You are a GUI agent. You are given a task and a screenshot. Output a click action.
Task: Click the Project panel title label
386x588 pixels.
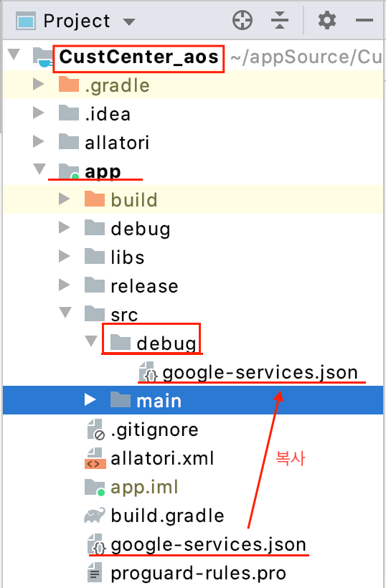coord(77,21)
